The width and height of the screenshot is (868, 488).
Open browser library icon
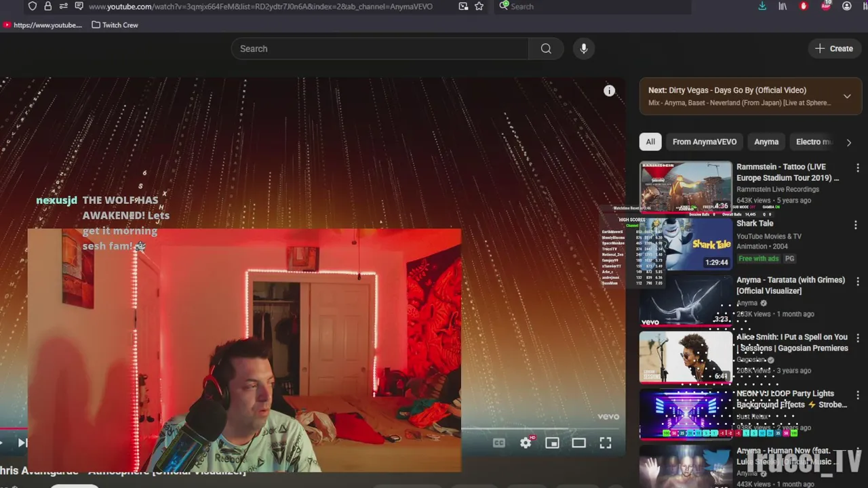[x=783, y=6]
